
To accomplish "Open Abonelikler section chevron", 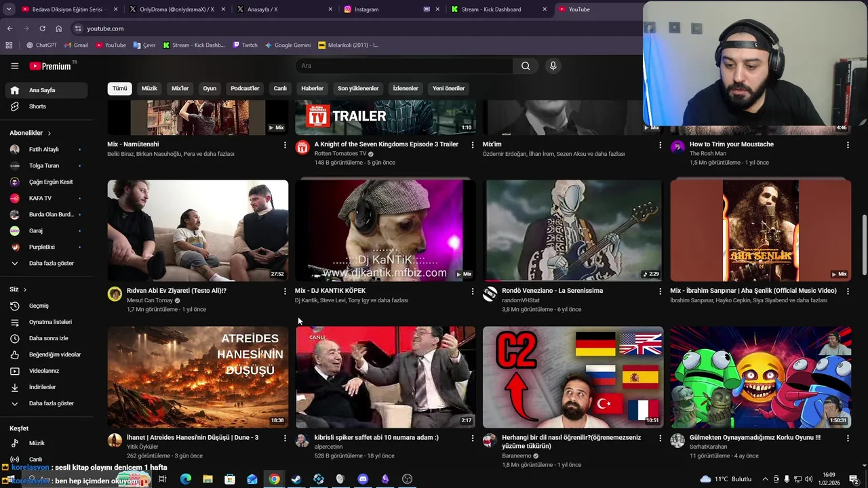I will coord(50,134).
